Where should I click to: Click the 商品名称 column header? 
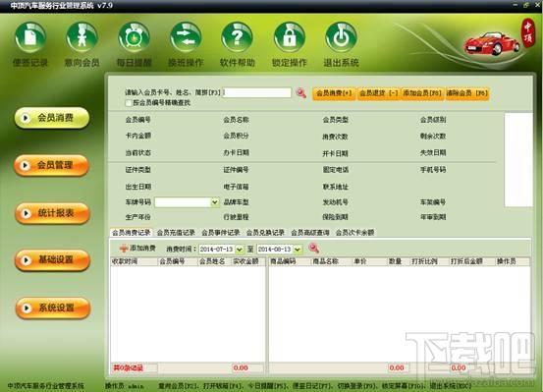332,261
